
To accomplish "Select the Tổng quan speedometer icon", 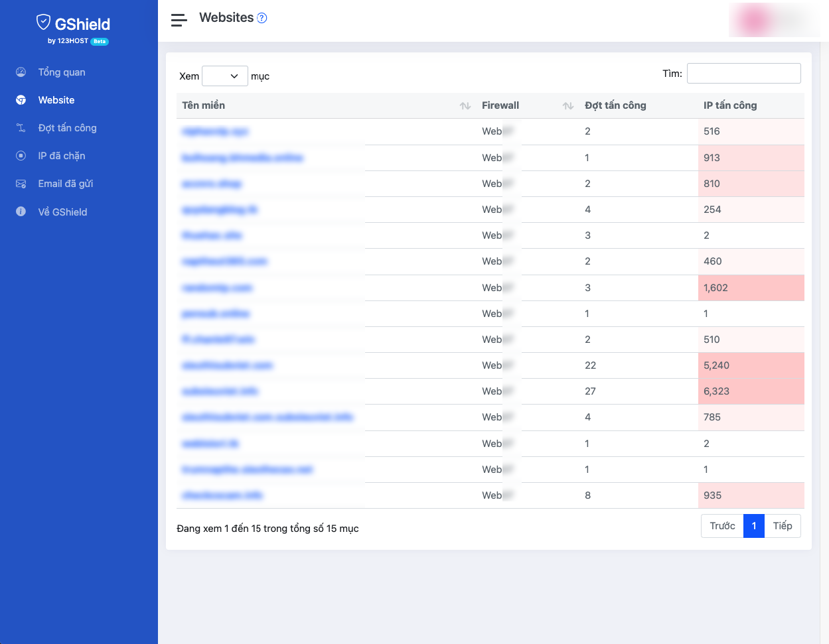I will coord(21,72).
